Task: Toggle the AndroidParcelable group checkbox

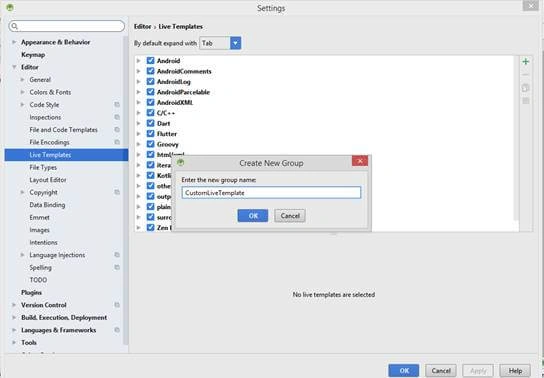Action: tap(150, 92)
